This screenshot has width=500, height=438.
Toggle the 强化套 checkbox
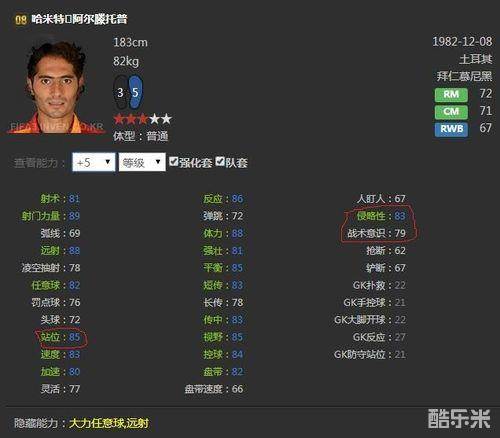tap(173, 162)
